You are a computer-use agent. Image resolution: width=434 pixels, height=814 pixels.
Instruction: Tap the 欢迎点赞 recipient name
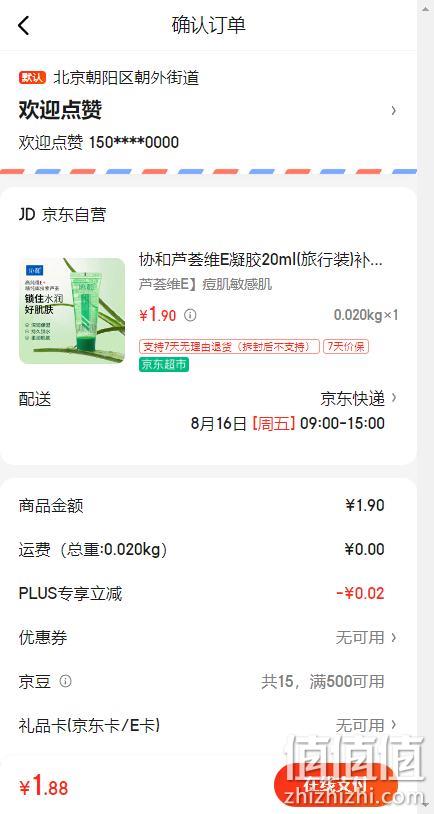pyautogui.click(x=60, y=110)
